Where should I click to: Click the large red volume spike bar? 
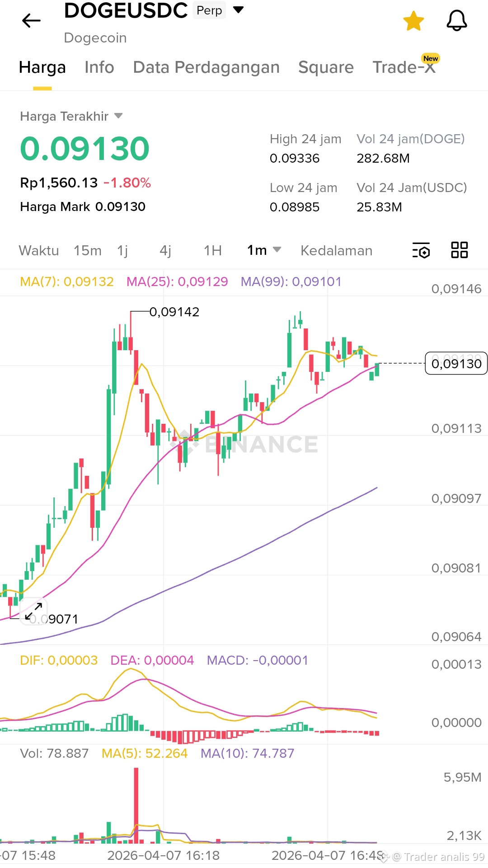click(136, 805)
